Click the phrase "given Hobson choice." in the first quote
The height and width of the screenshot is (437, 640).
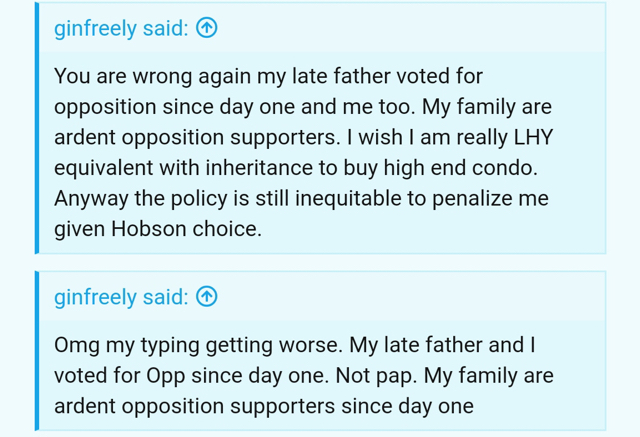[158, 229]
